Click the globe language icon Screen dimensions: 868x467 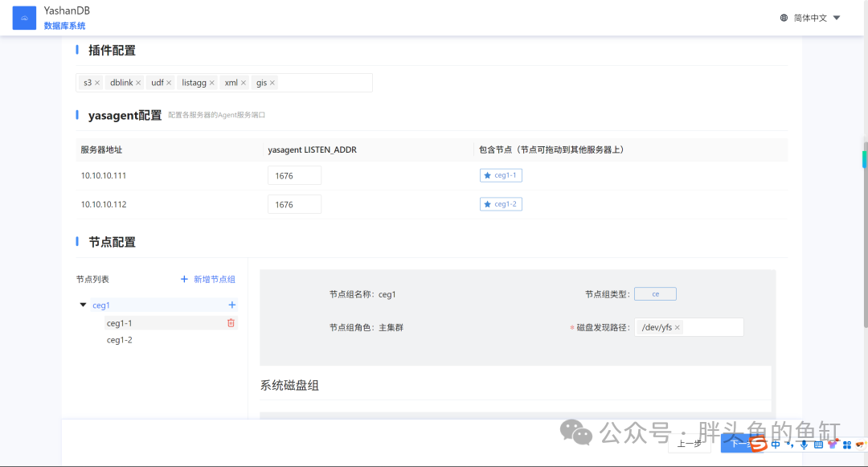[x=784, y=18]
